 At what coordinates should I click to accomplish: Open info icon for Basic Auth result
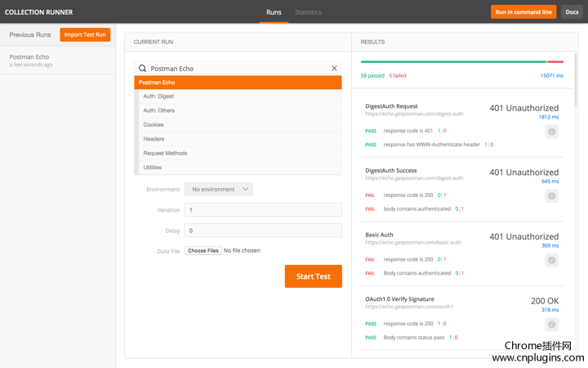[x=551, y=260]
